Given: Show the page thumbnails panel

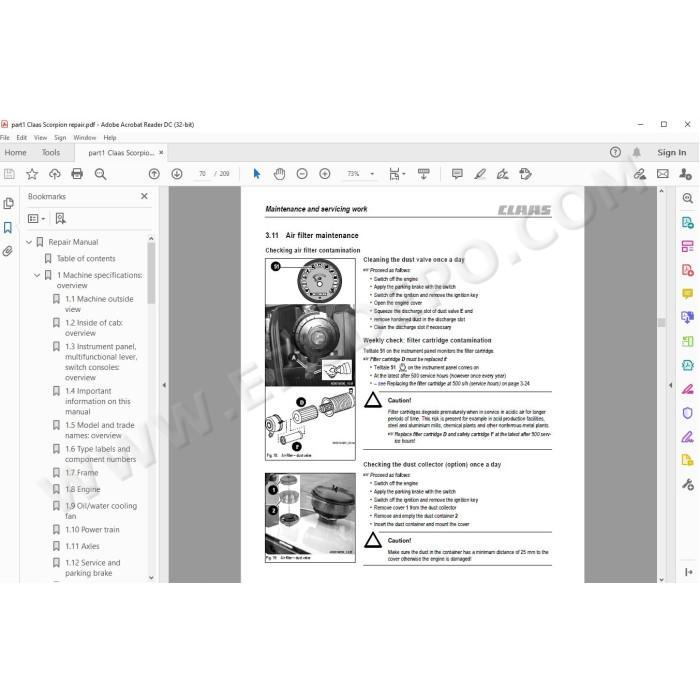Looking at the screenshot, I should 8,204.
